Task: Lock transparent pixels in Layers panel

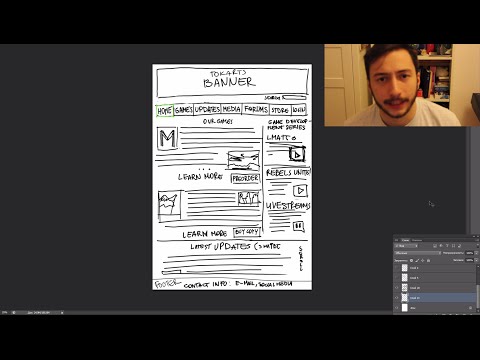Action: [411, 261]
